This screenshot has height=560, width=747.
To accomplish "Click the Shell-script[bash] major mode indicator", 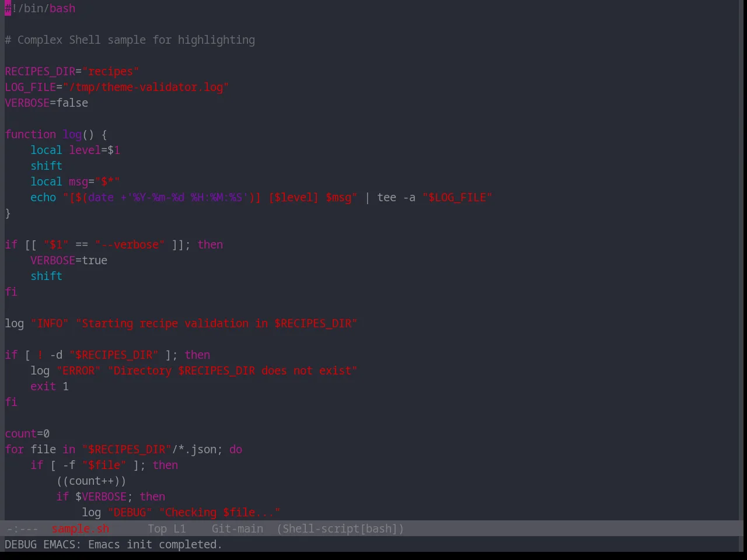I will 340,529.
